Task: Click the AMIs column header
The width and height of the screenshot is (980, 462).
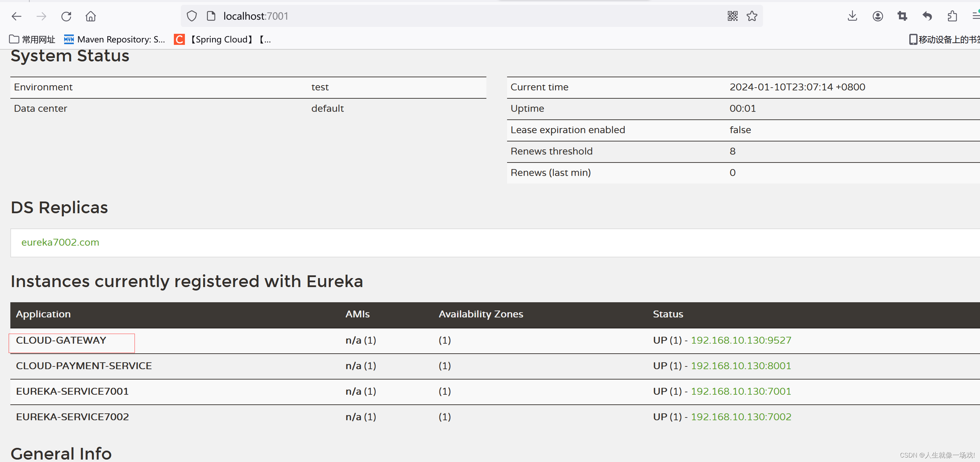Action: [x=358, y=314]
